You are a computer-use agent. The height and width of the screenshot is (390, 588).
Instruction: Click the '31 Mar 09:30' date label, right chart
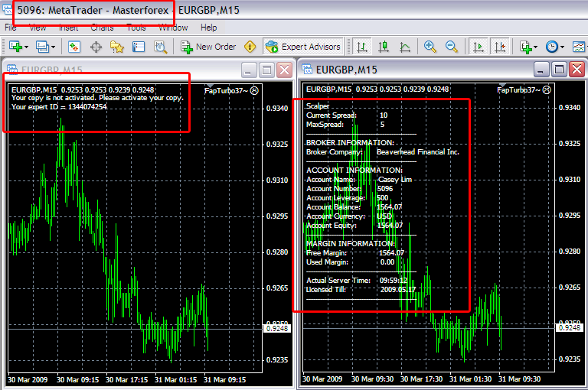click(519, 379)
